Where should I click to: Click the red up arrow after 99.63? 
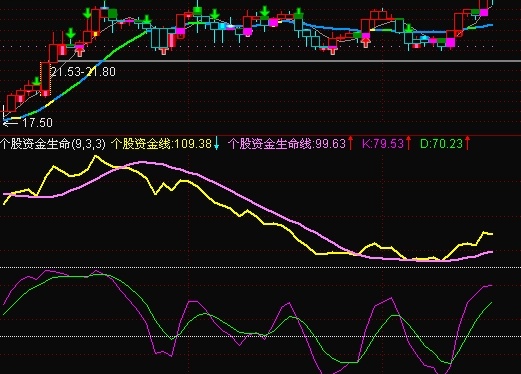tap(351, 143)
